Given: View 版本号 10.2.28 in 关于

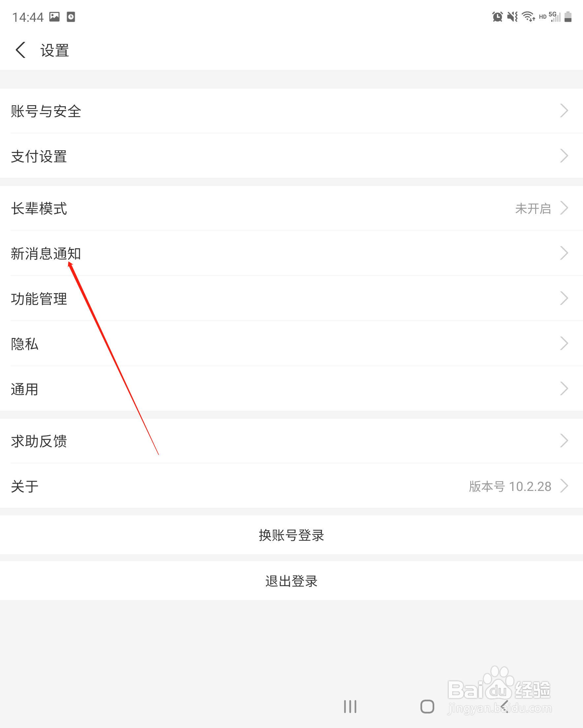Looking at the screenshot, I should pyautogui.click(x=510, y=486).
